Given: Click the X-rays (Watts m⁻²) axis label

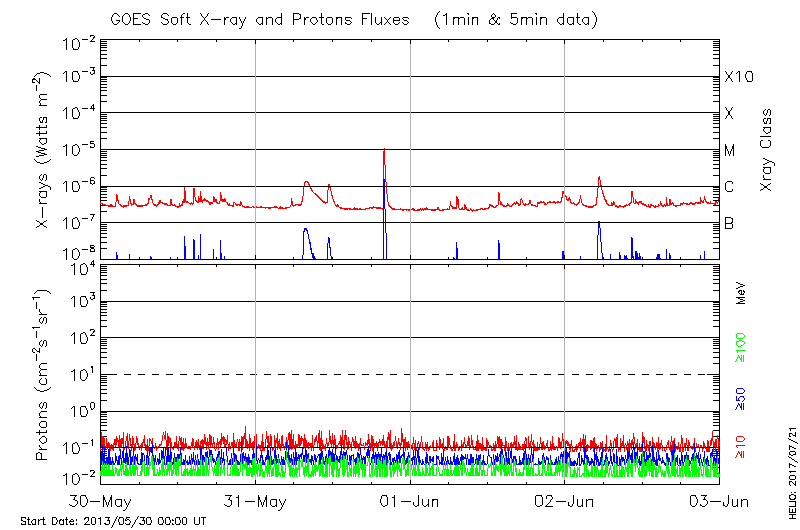Looking at the screenshot, I should pyautogui.click(x=43, y=150).
